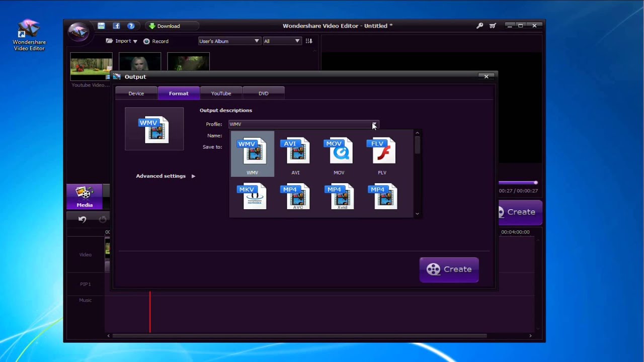Pick the MOV QuickTime format icon
This screenshot has height=362, width=644.
(x=339, y=151)
